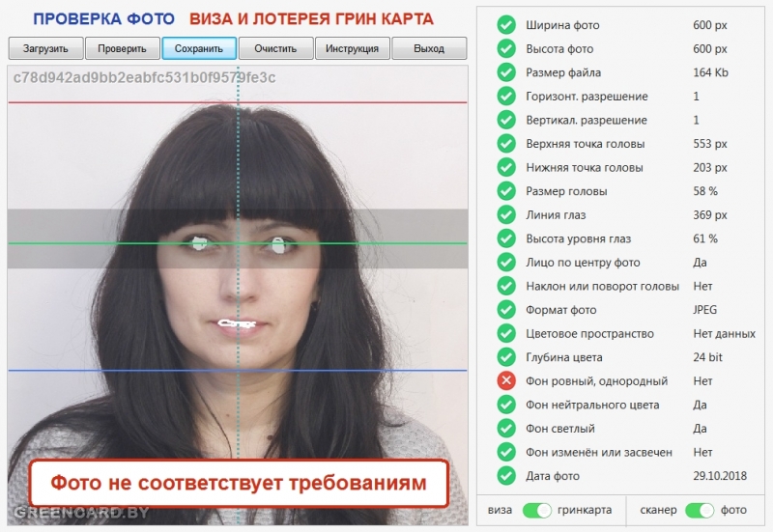This screenshot has height=532, width=773.
Task: Click the file hash name c78d942ad9bb2eabfc531b0f9579fe3c
Action: 144,78
